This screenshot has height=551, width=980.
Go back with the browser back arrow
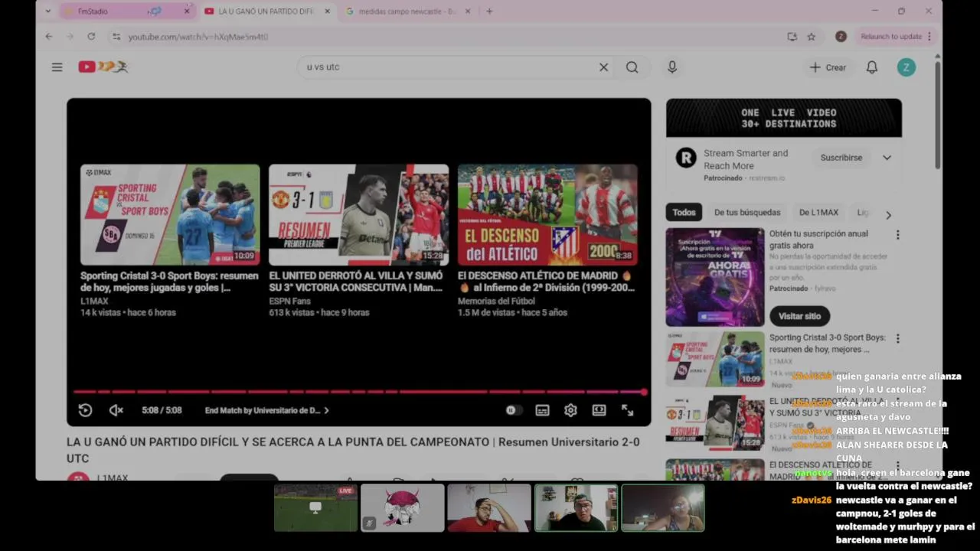pos(49,37)
